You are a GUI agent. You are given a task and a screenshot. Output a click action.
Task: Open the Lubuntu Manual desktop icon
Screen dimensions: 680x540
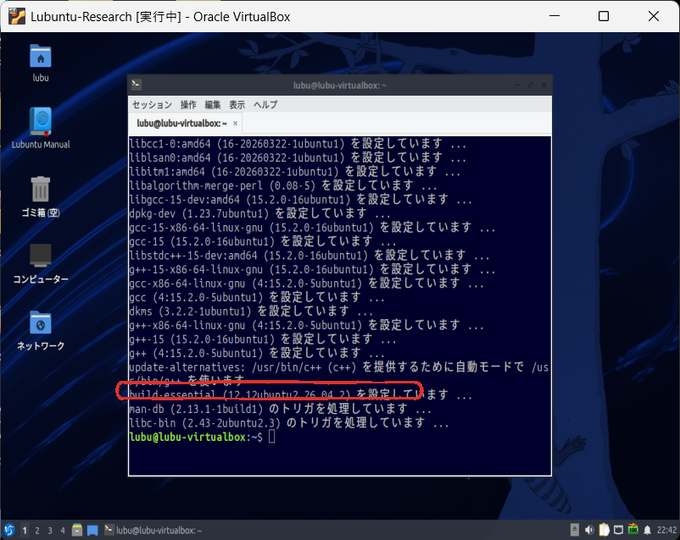tap(40, 128)
